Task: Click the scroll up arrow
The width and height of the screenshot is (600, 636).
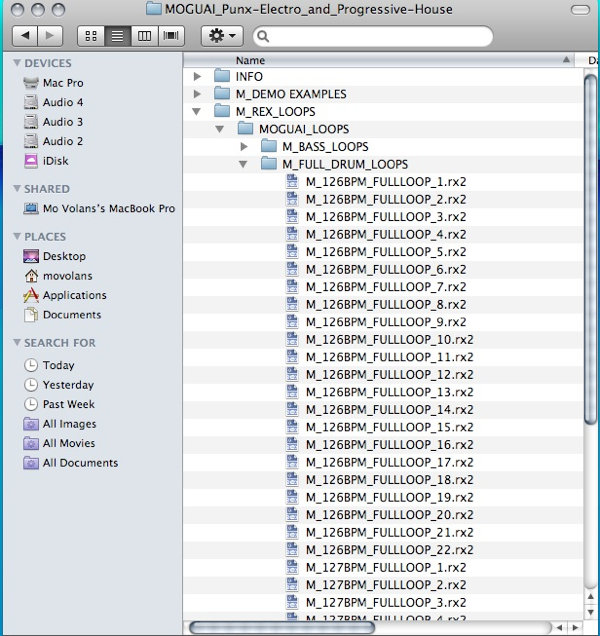Action: click(x=591, y=597)
